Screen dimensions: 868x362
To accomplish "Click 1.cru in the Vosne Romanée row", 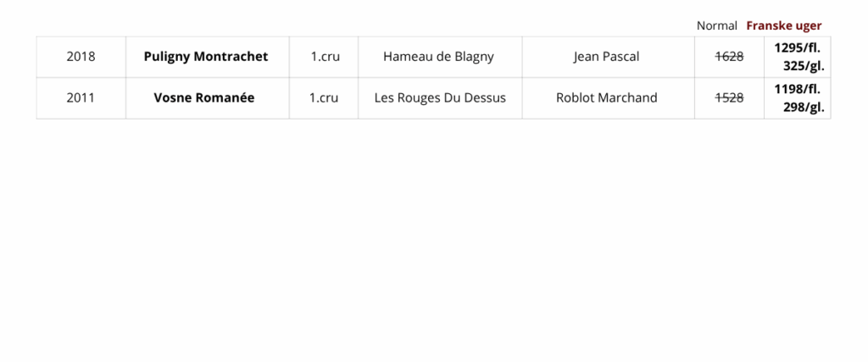I will (324, 97).
